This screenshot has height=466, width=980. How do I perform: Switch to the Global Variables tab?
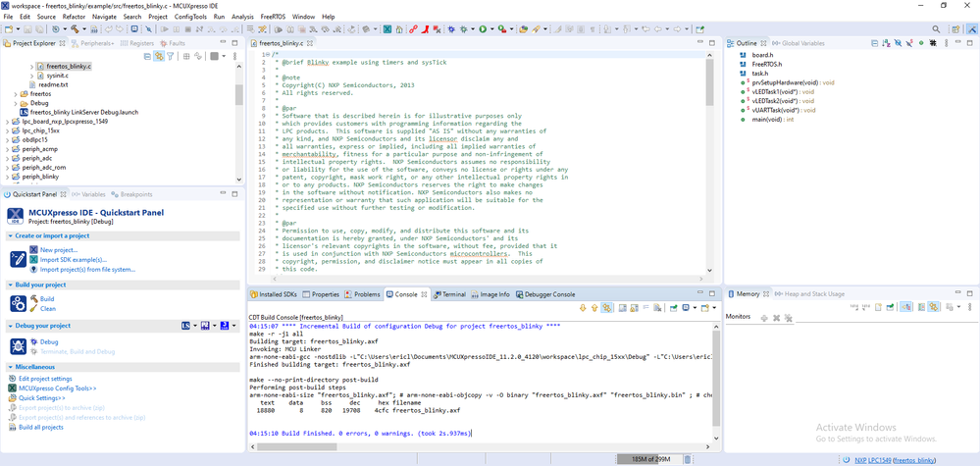coord(799,43)
